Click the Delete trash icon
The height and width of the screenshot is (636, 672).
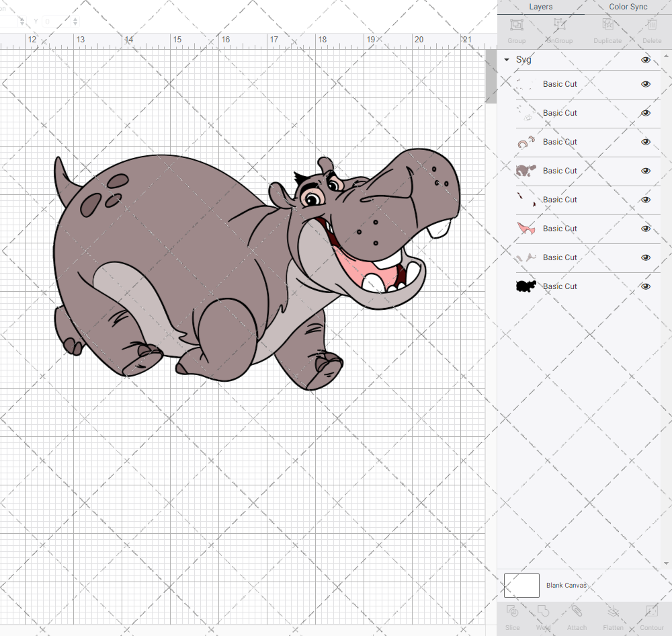click(x=652, y=24)
